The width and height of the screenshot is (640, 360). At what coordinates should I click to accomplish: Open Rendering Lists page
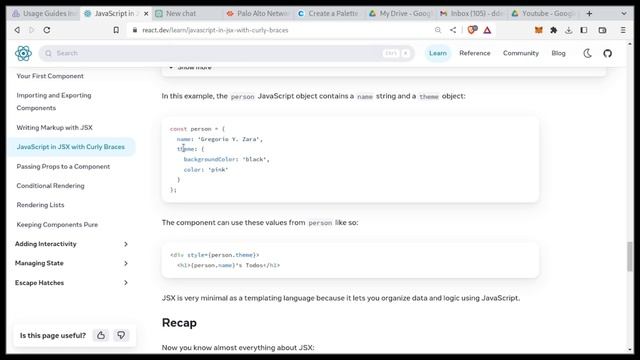(40, 204)
